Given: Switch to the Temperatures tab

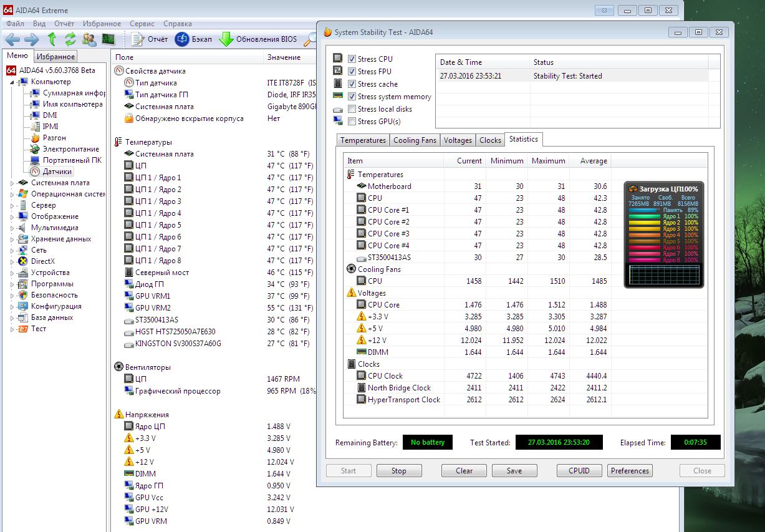Looking at the screenshot, I should click(x=363, y=140).
